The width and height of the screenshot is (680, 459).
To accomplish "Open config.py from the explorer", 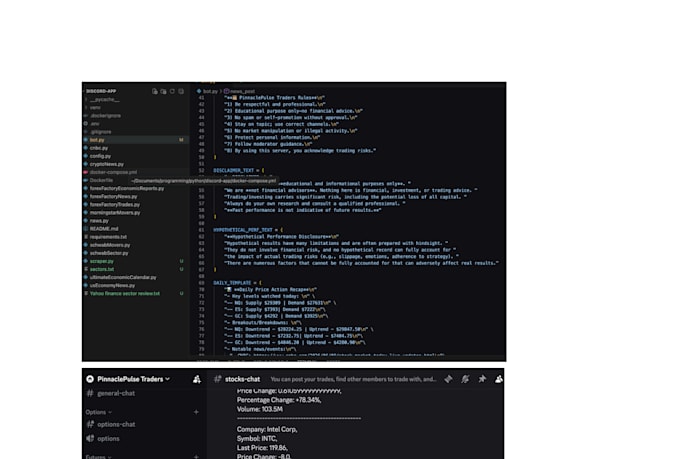I will pos(100,156).
